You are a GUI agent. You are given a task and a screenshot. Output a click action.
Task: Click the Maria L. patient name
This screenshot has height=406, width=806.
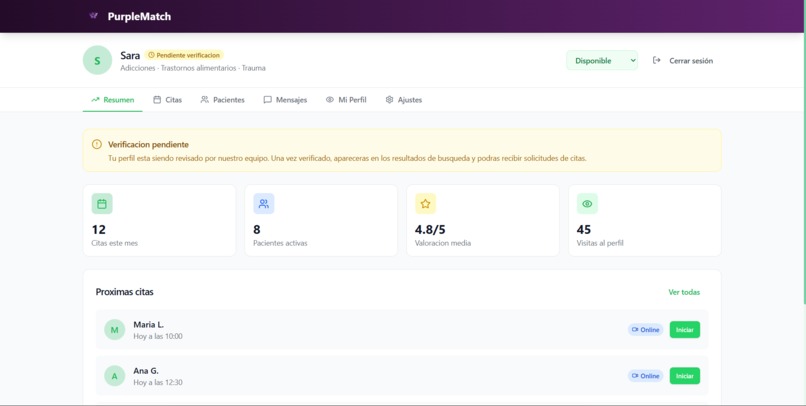point(149,324)
